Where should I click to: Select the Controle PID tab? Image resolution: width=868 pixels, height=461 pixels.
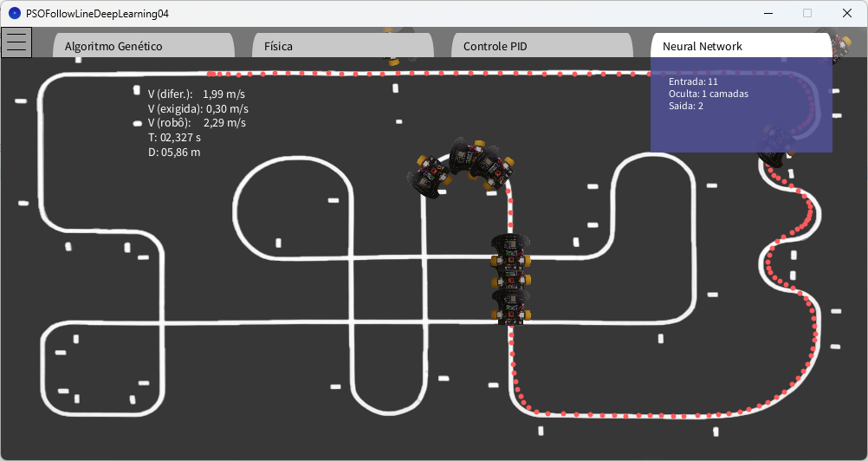pos(542,45)
